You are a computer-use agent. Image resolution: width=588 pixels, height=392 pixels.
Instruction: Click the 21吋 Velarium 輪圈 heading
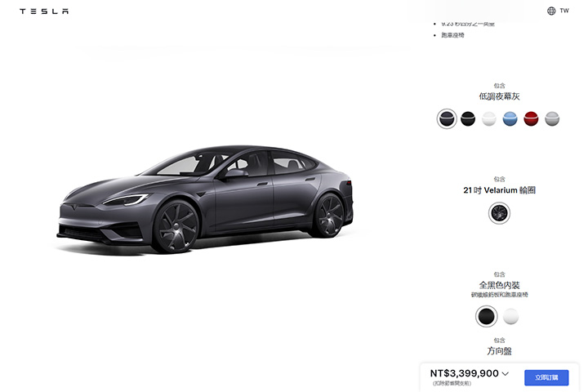499,190
